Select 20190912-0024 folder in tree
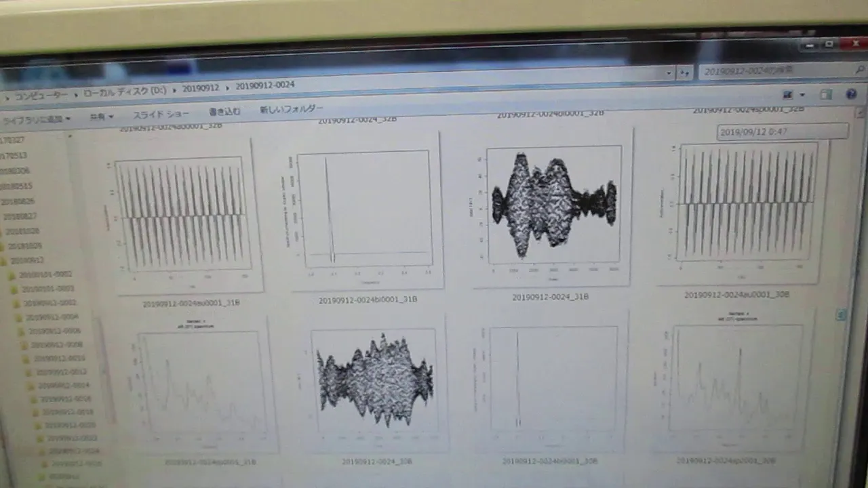Image resolution: width=868 pixels, height=488 pixels. tap(74, 451)
